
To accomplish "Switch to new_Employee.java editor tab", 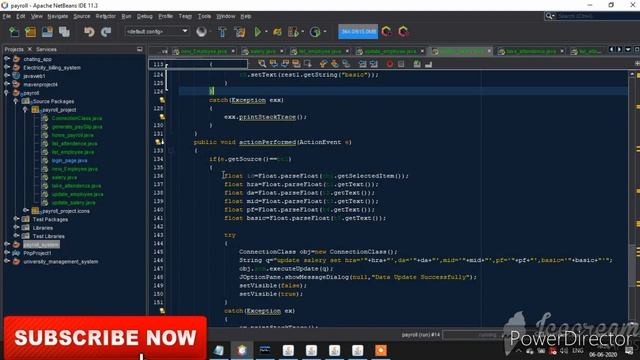I will tap(204, 51).
